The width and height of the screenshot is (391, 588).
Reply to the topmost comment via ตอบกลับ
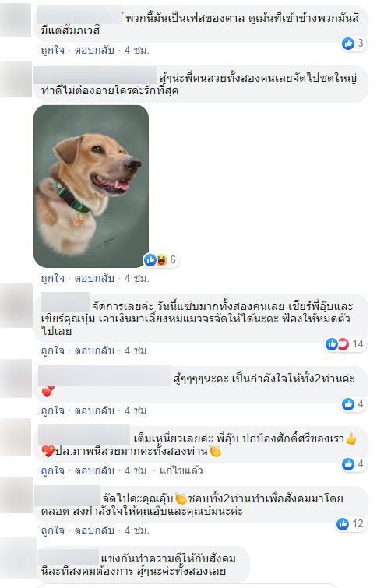click(x=94, y=50)
